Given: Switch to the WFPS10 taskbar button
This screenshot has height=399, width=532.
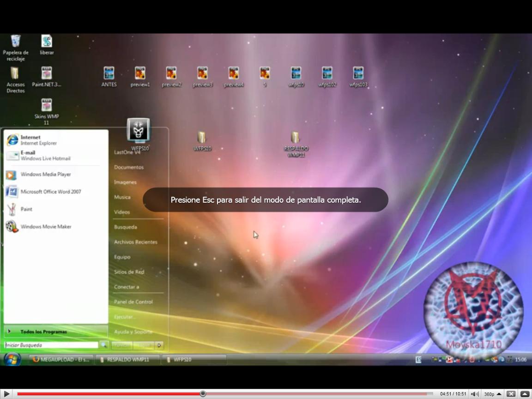Looking at the screenshot, I should (x=194, y=360).
